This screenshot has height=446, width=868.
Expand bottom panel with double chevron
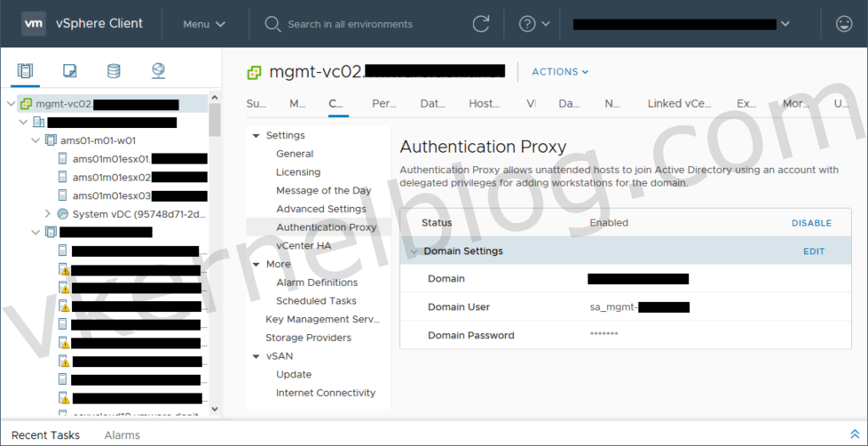[854, 434]
